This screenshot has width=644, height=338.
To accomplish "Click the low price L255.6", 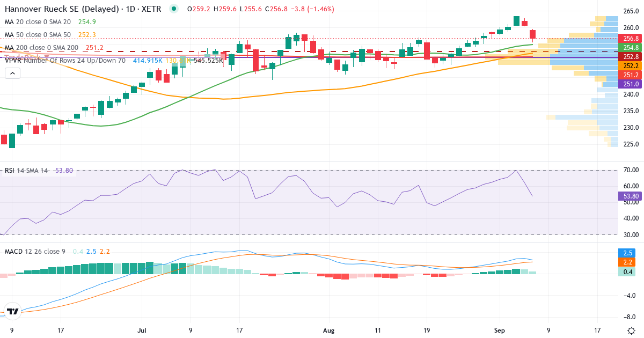I will click(x=250, y=9).
